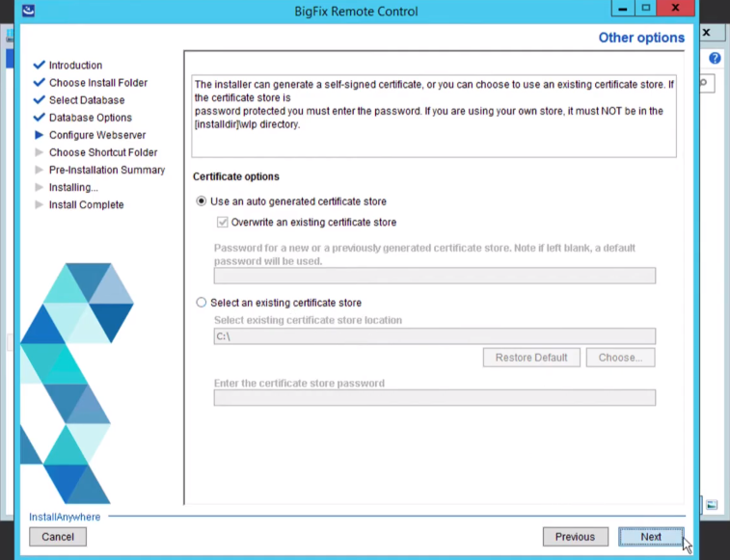
Task: Click the search icon in the background window
Action: pyautogui.click(x=704, y=83)
